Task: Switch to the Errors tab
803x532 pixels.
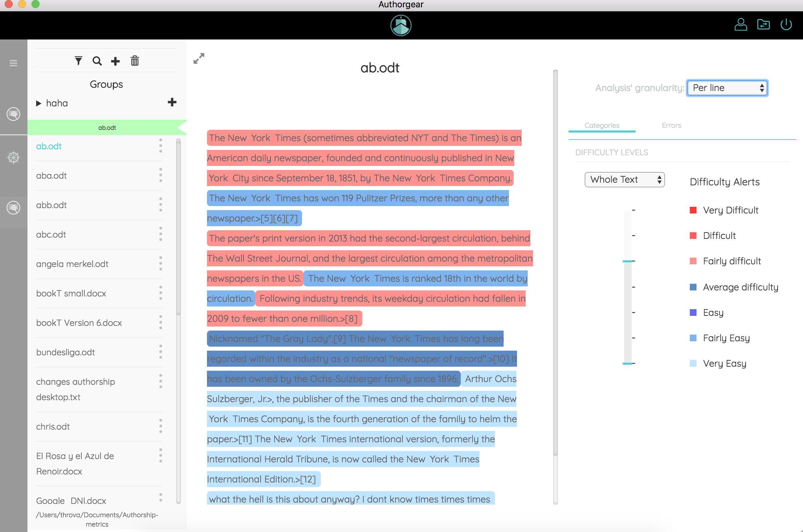Action: [x=671, y=125]
